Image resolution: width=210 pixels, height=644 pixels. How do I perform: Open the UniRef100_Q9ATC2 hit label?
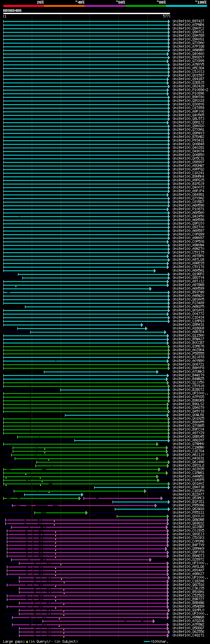click(188, 28)
